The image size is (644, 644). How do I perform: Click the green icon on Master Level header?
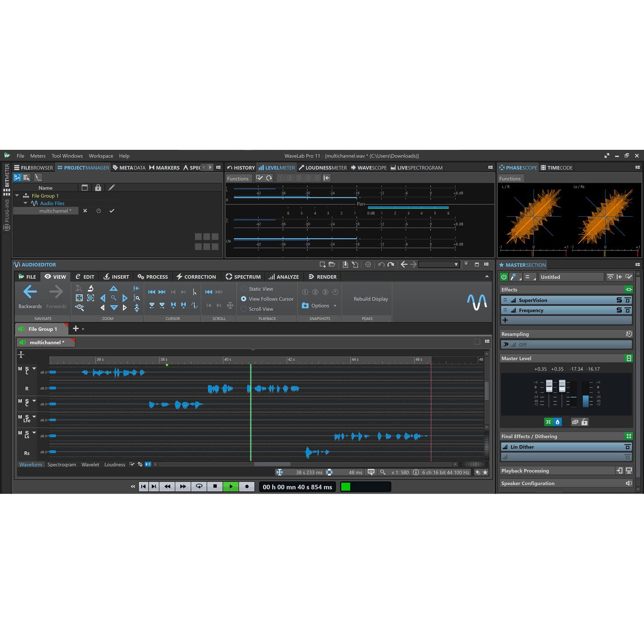(x=629, y=358)
